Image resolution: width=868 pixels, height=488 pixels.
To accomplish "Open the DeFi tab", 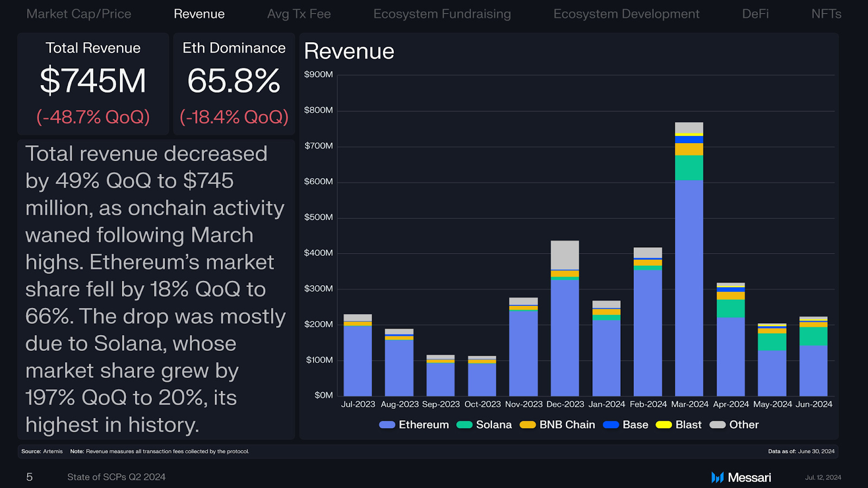I will [x=755, y=14].
